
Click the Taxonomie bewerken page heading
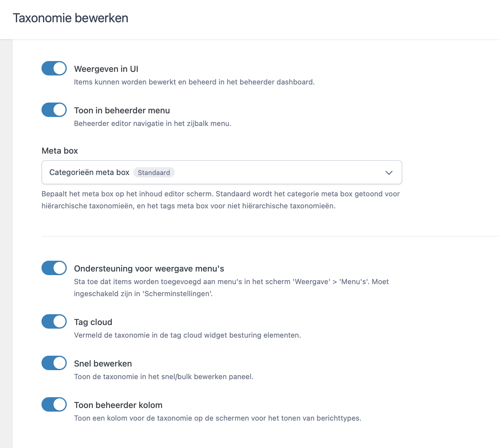tap(71, 18)
